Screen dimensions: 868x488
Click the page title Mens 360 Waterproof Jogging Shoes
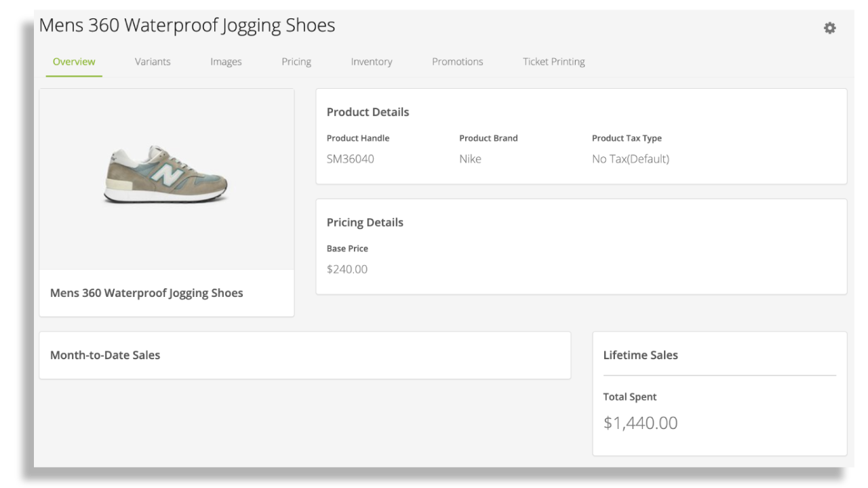pos(187,26)
